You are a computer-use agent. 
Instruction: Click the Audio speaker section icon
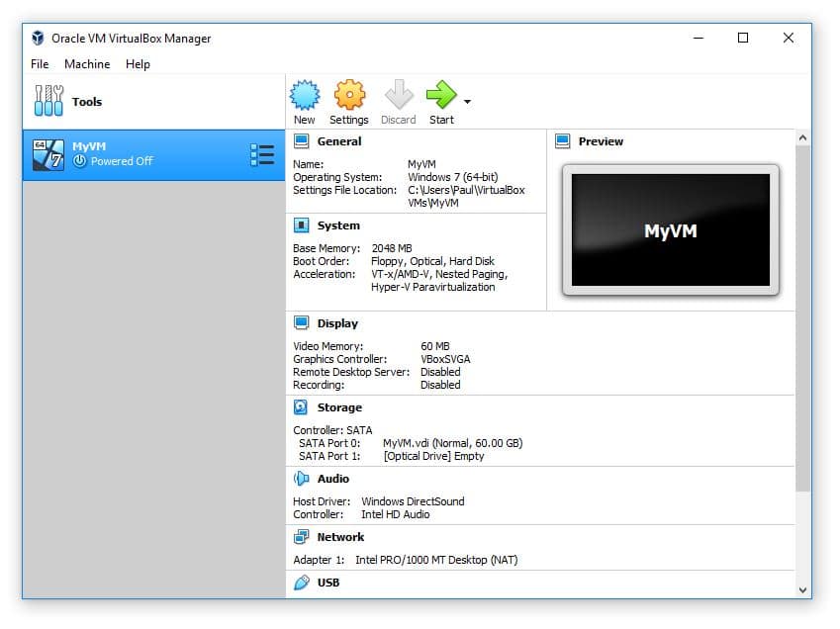coord(302,479)
